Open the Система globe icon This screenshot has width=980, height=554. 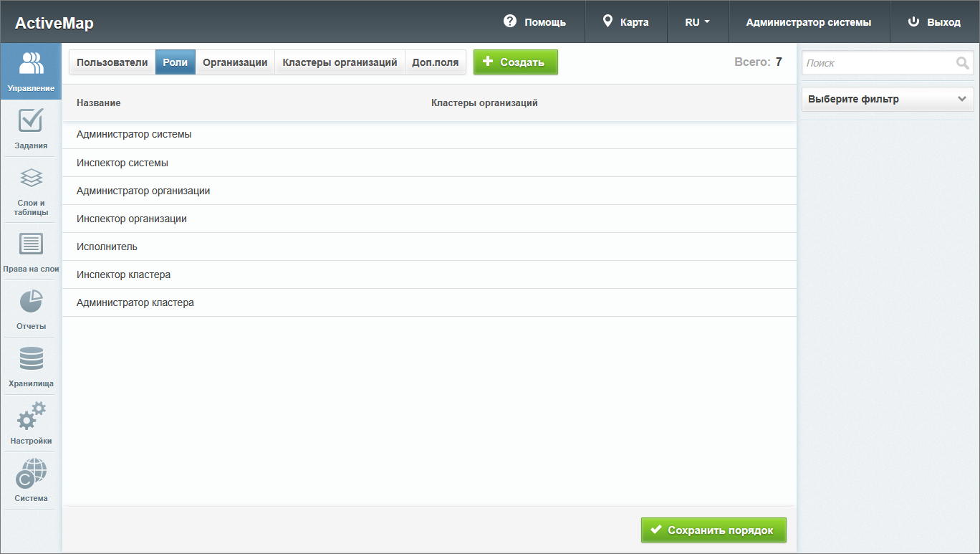coord(31,473)
